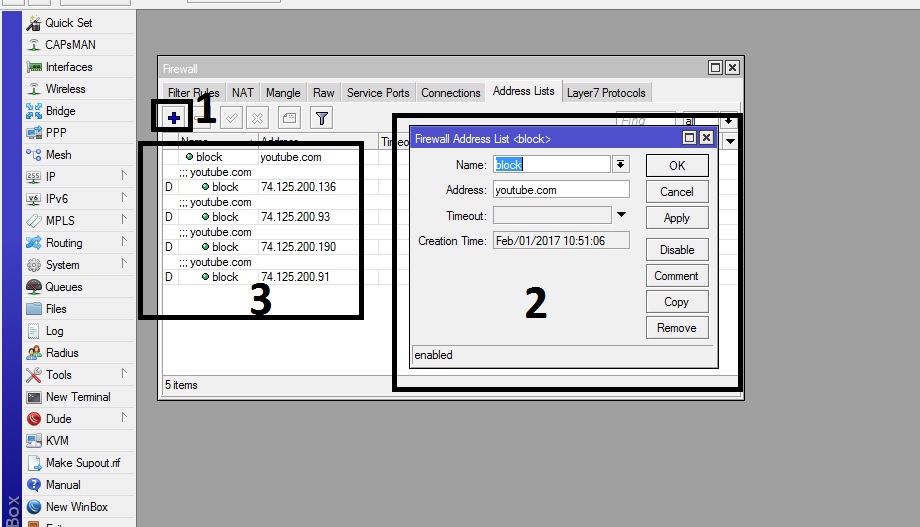Click the disable cross toolbar icon
920x527 pixels.
coord(258,118)
